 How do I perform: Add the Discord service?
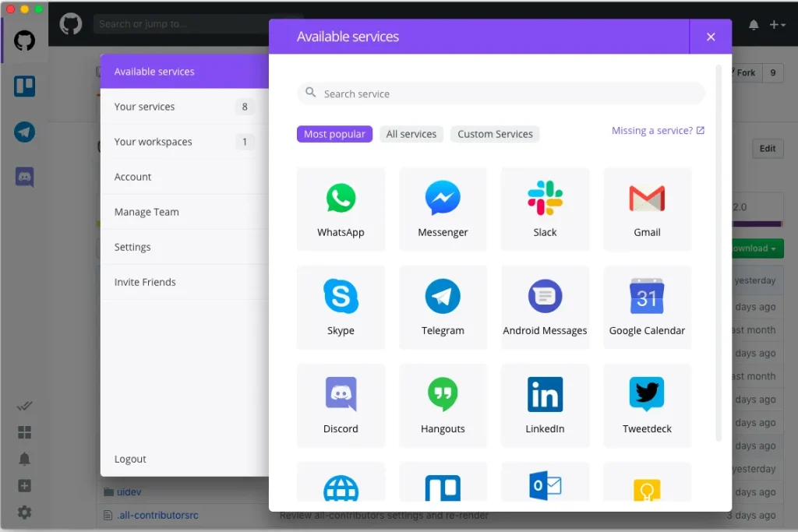tap(341, 405)
